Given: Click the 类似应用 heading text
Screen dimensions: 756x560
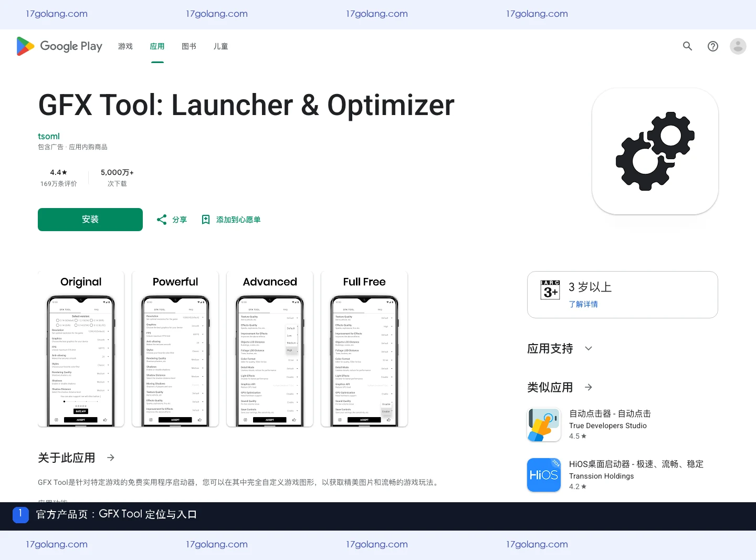Looking at the screenshot, I should [550, 387].
